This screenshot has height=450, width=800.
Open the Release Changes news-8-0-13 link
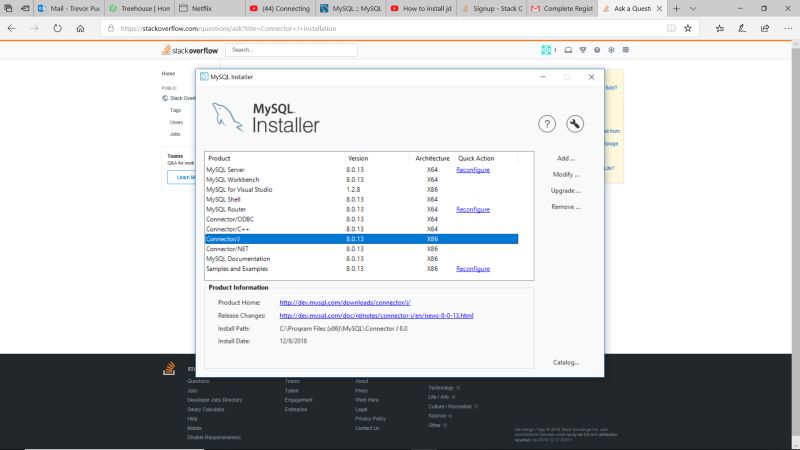click(x=377, y=316)
